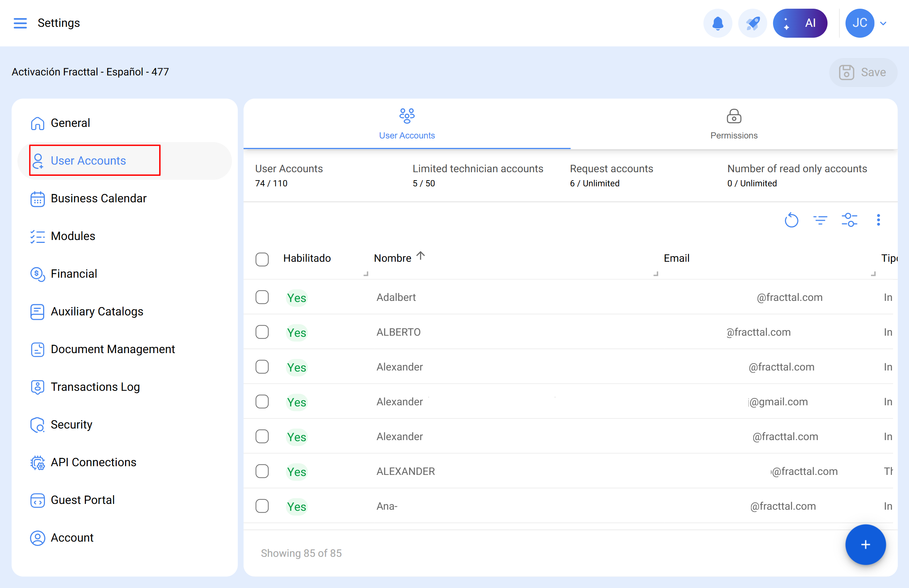The height and width of the screenshot is (588, 909).
Task: Switch to the Permissions tab
Action: point(733,124)
